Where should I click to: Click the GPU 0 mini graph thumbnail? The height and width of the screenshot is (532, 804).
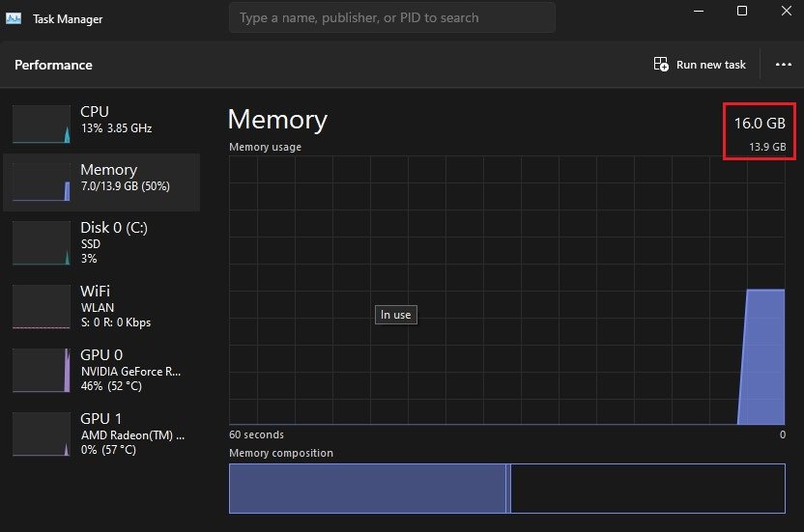click(x=42, y=371)
